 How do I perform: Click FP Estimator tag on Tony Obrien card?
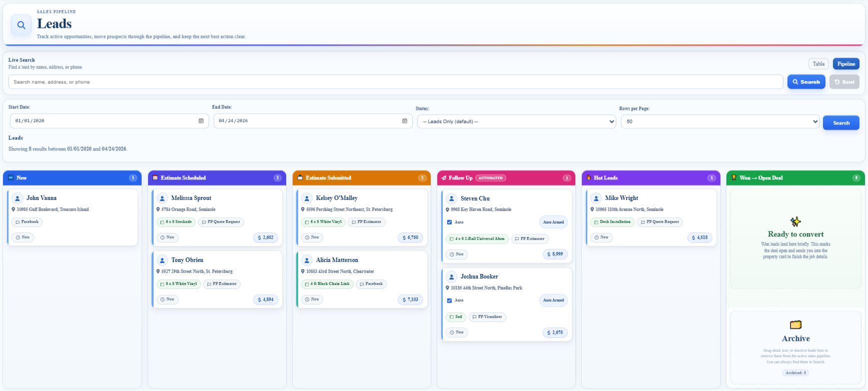tap(222, 284)
